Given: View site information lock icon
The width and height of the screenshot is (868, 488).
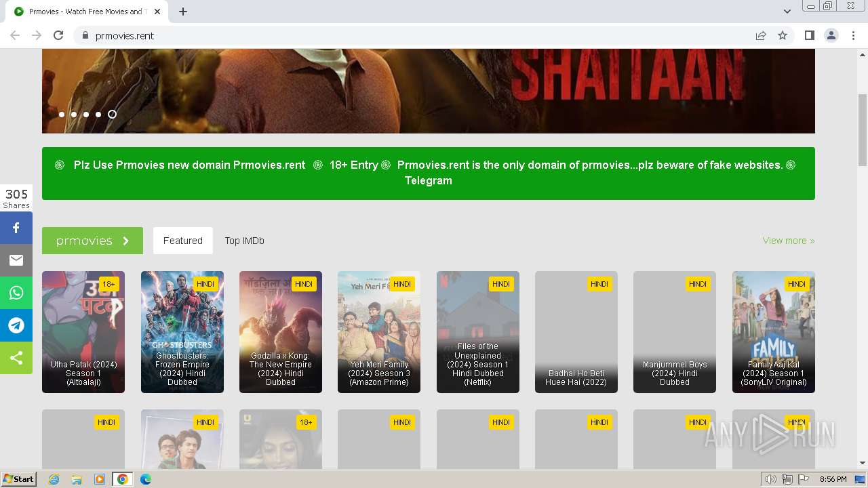Looking at the screenshot, I should coord(85,35).
